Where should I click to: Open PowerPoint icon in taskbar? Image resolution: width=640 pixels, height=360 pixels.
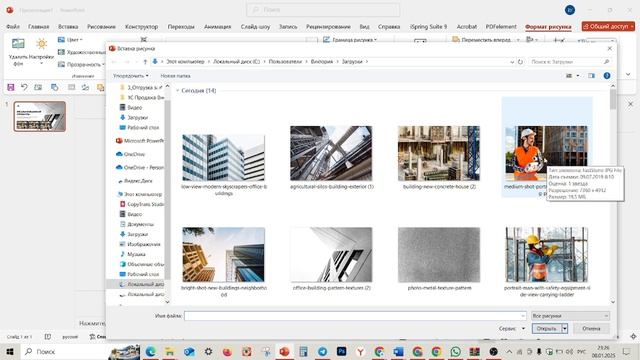coord(284,351)
